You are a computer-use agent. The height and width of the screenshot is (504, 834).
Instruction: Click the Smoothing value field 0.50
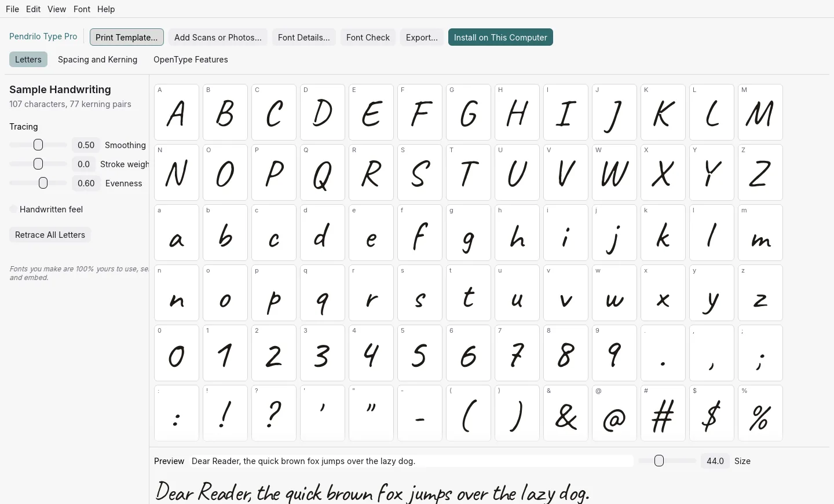[86, 145]
